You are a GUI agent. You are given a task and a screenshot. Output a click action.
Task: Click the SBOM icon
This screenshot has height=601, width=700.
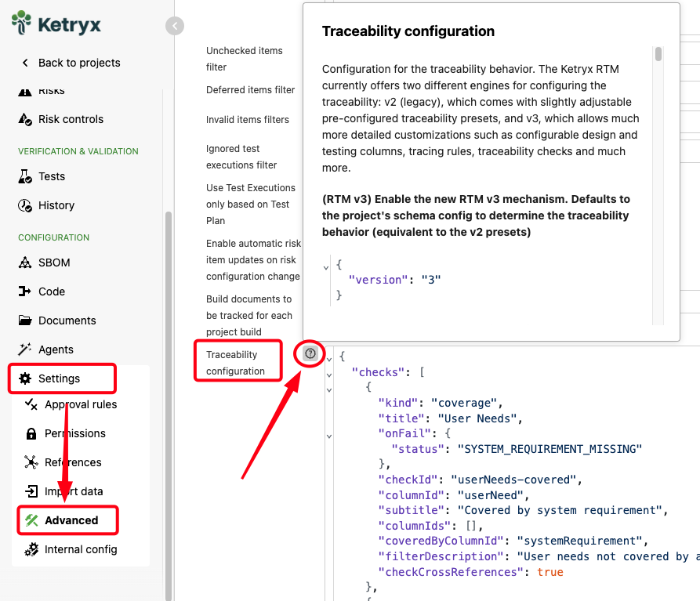point(25,262)
